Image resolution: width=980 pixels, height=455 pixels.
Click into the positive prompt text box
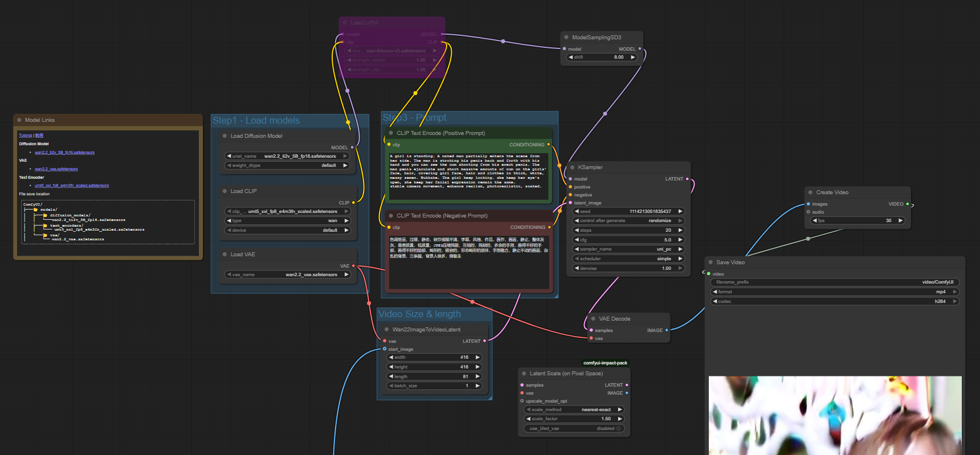[468, 175]
